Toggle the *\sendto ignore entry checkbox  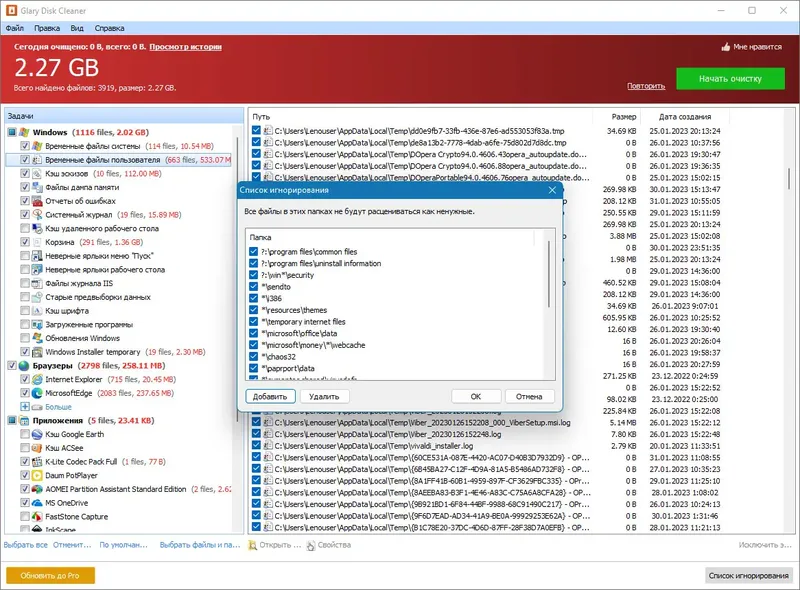click(x=254, y=286)
